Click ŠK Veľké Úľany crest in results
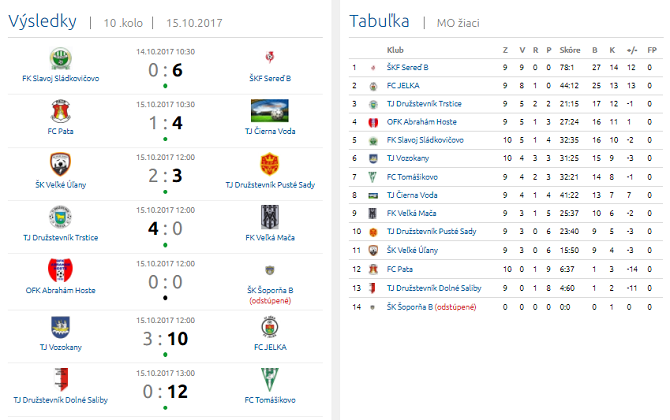 (60, 163)
